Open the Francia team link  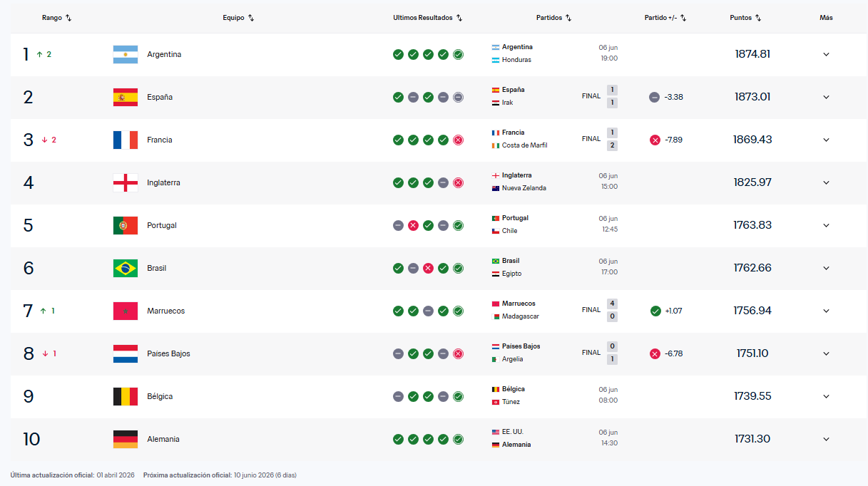click(x=160, y=140)
